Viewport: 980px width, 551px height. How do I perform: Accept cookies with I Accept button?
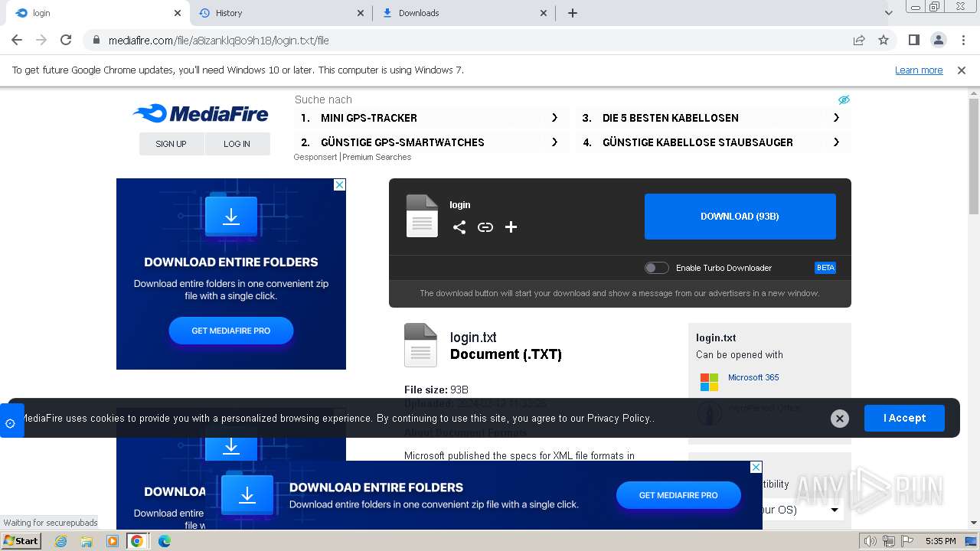904,418
